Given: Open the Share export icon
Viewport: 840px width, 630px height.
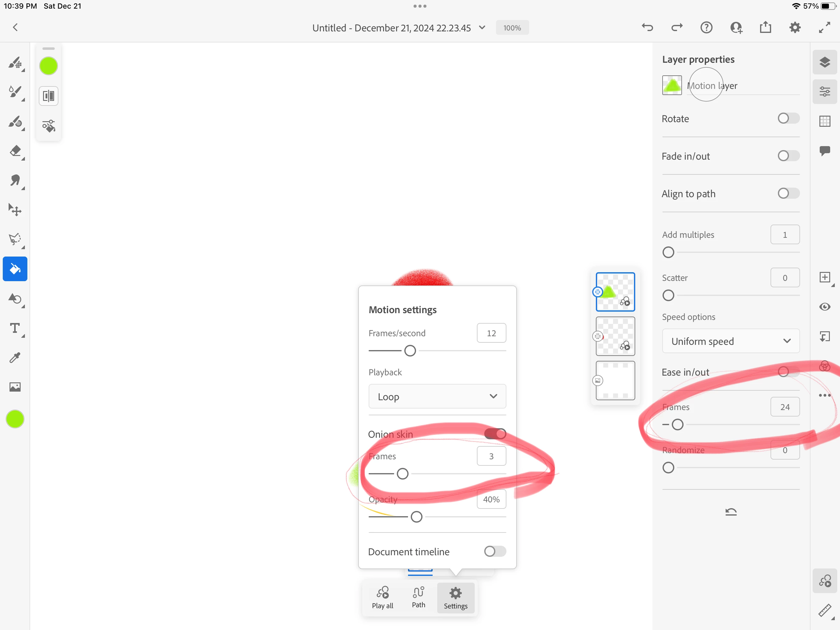Looking at the screenshot, I should [x=765, y=27].
